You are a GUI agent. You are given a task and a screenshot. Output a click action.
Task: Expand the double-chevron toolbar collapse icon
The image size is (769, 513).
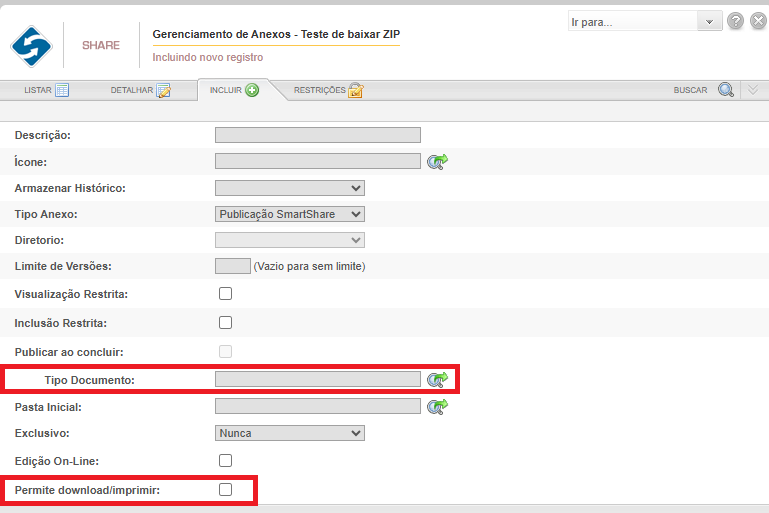753,90
